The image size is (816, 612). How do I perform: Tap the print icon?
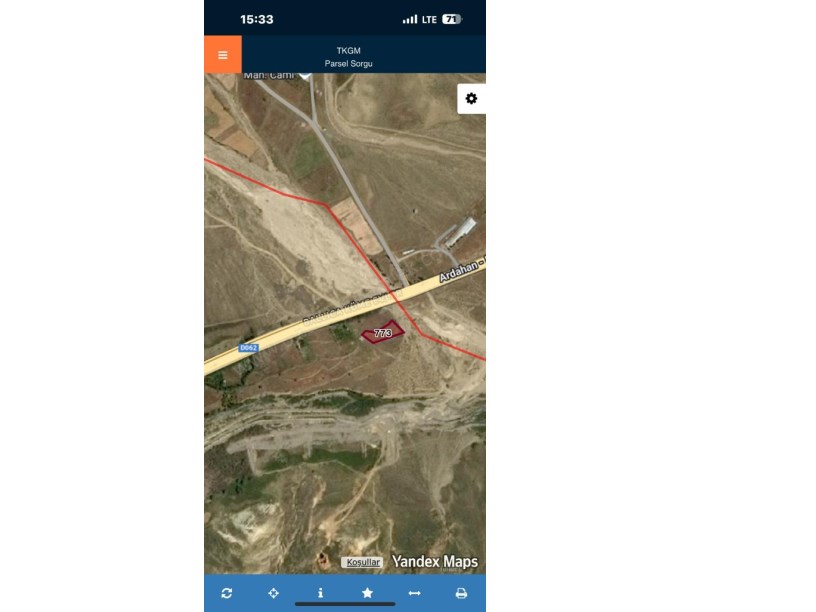click(x=461, y=593)
